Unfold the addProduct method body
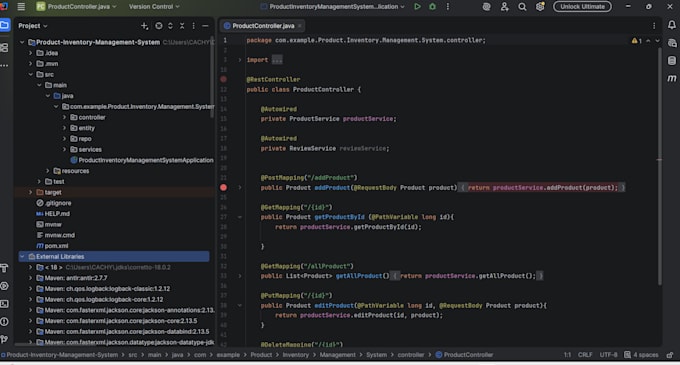 coord(240,187)
